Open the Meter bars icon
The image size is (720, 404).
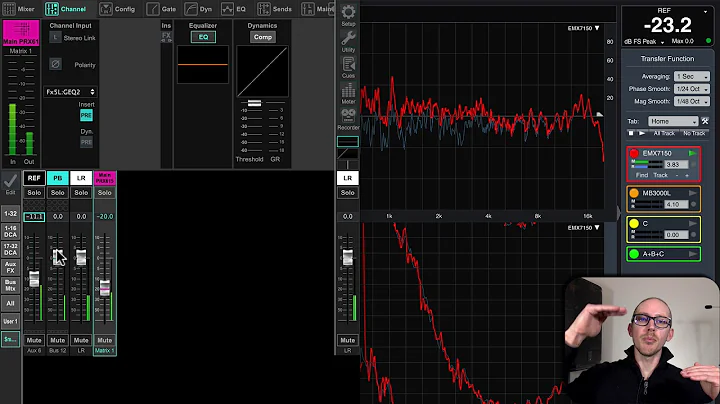tap(349, 90)
